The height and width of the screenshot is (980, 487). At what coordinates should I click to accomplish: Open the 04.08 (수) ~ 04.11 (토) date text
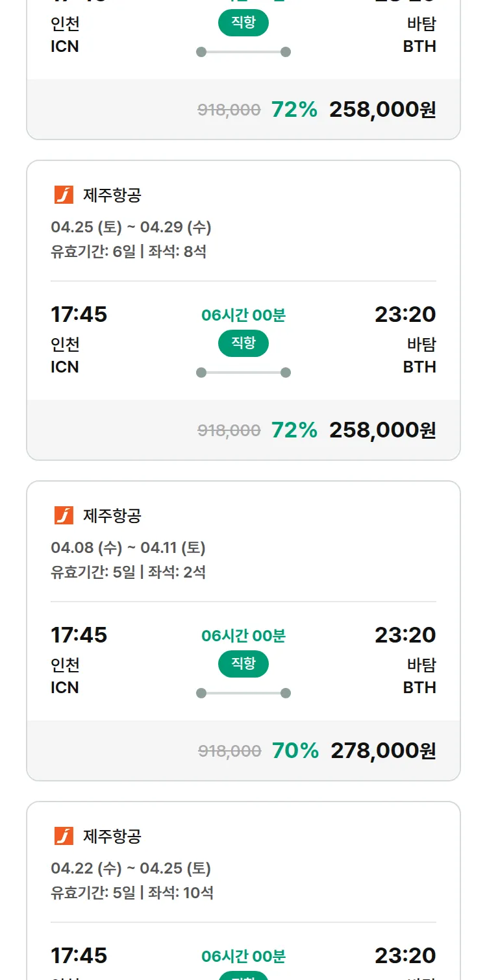[x=128, y=548]
